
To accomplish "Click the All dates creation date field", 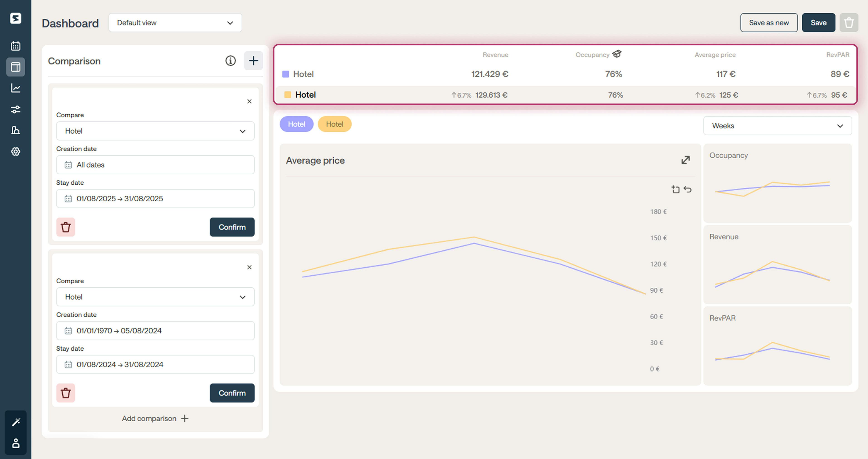I will point(155,165).
